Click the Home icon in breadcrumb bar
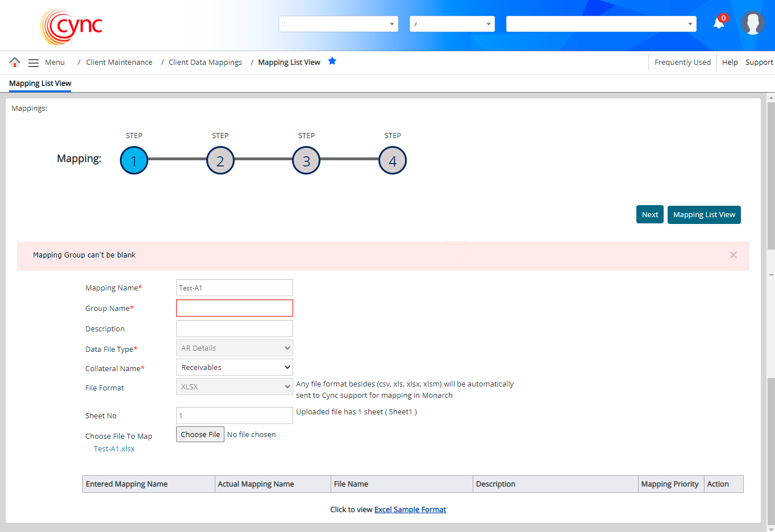This screenshot has height=532, width=775. click(15, 62)
